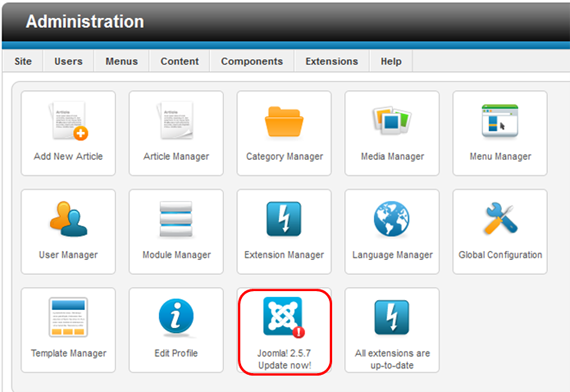Click the 'Extension Manager' text link

[284, 255]
